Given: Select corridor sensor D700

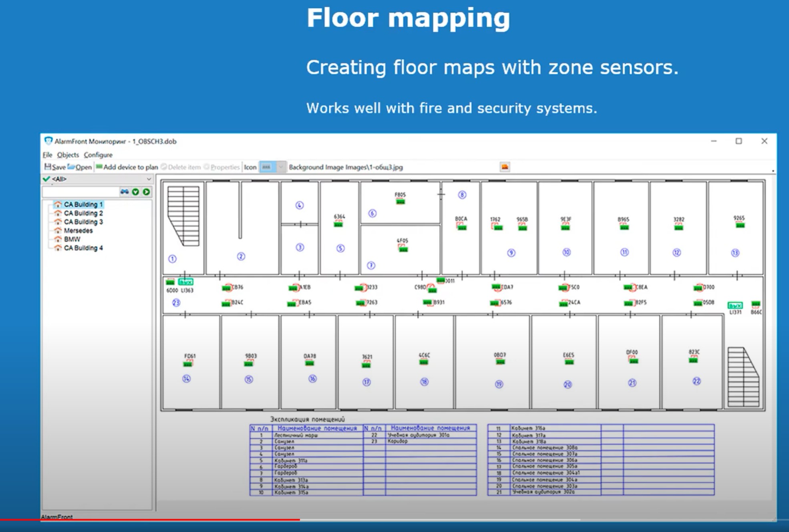Looking at the screenshot, I should 698,287.
